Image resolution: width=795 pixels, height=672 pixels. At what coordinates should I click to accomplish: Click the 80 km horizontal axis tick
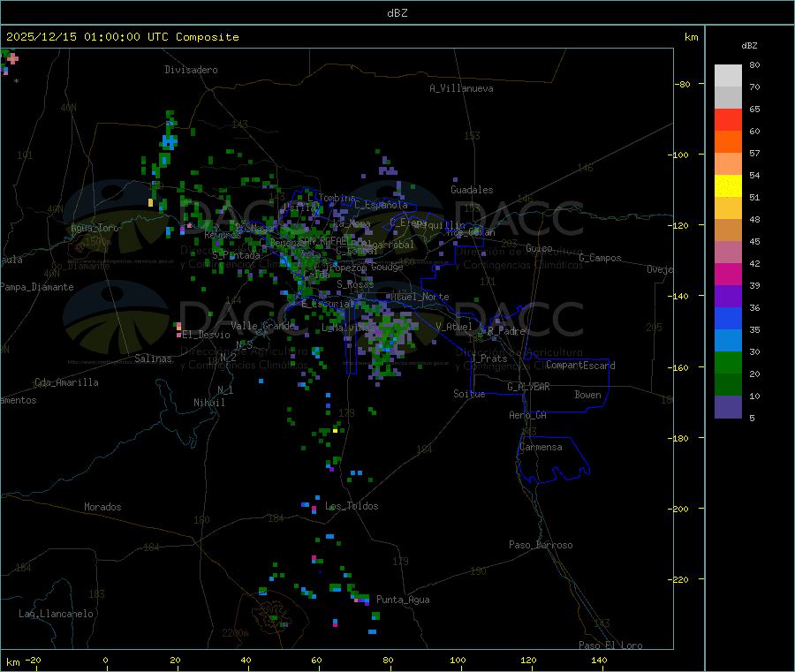point(388,661)
